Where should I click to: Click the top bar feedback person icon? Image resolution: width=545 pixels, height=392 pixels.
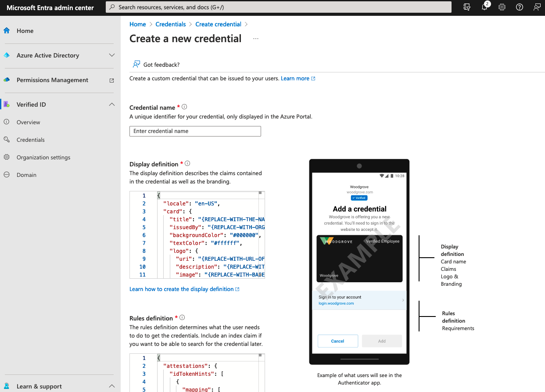[537, 7]
